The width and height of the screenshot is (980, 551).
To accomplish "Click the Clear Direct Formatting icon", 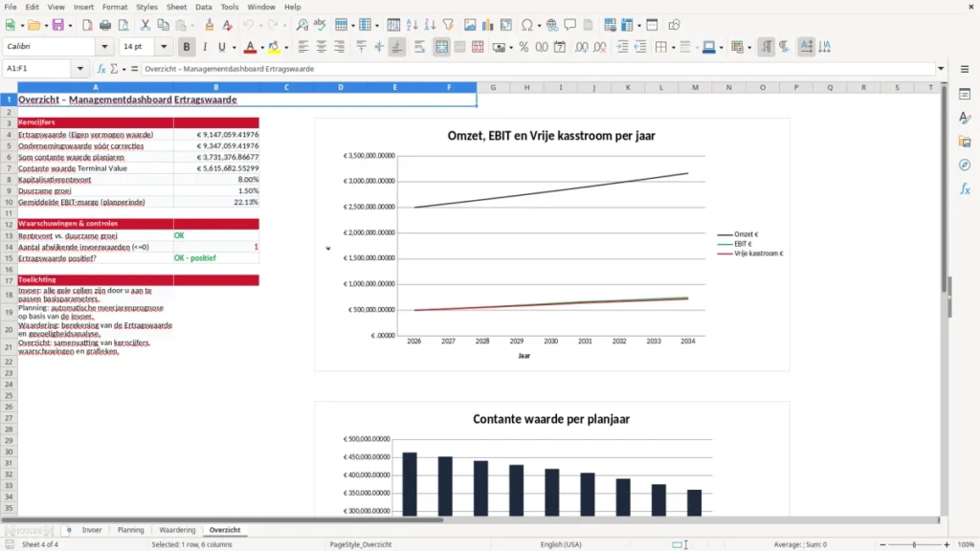I will (x=228, y=25).
